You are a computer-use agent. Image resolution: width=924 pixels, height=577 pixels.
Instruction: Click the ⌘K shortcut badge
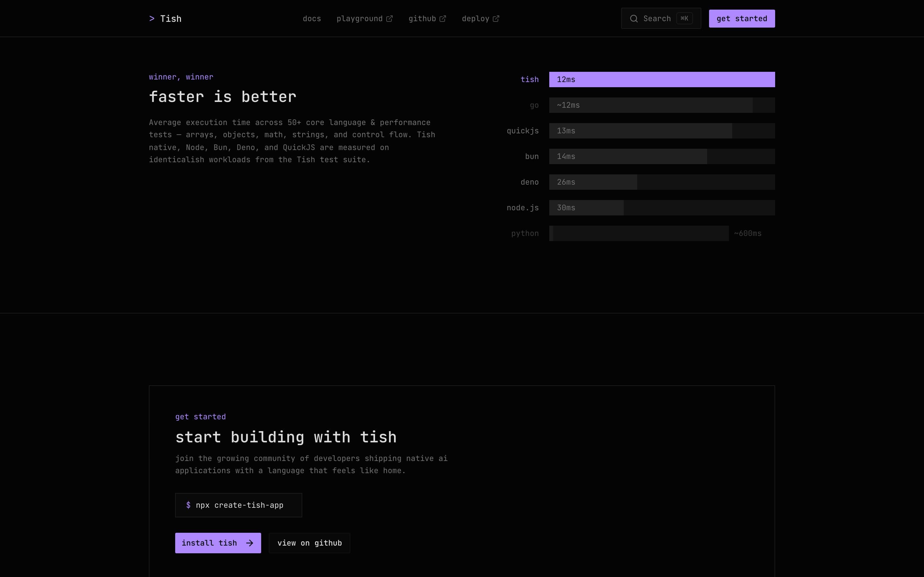[x=684, y=18]
